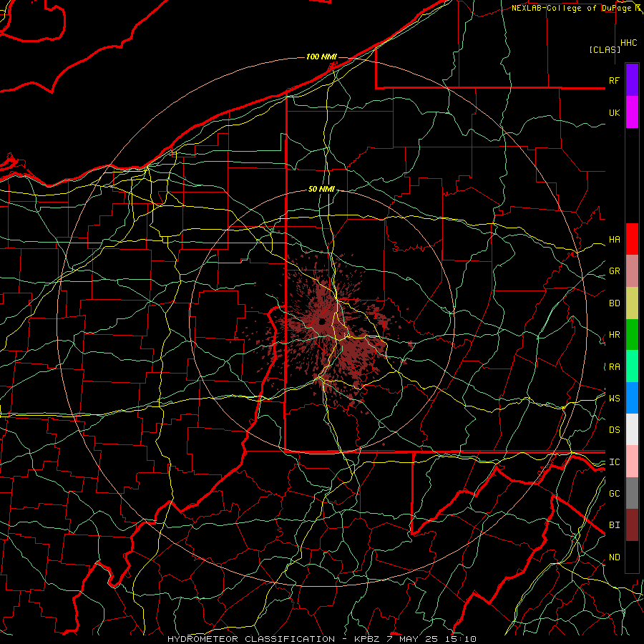Click the 100 NMI range ring label

click(321, 57)
